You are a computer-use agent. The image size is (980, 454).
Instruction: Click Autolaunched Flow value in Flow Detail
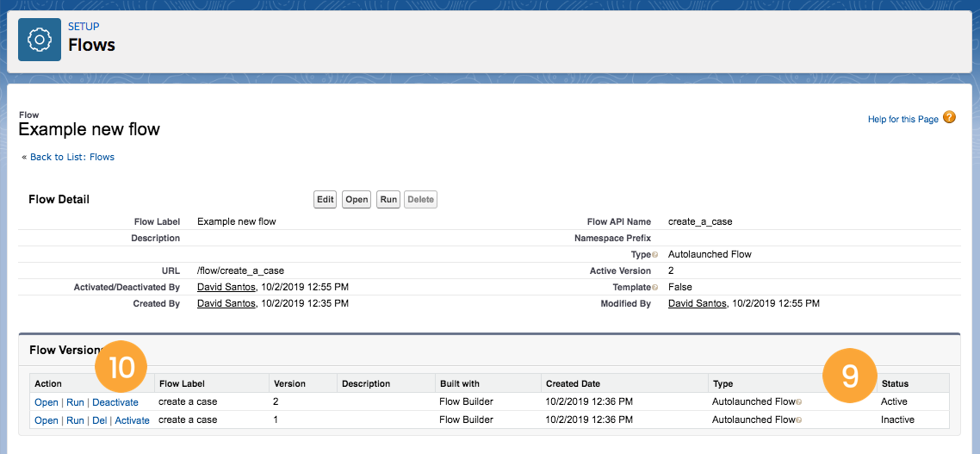(x=710, y=254)
